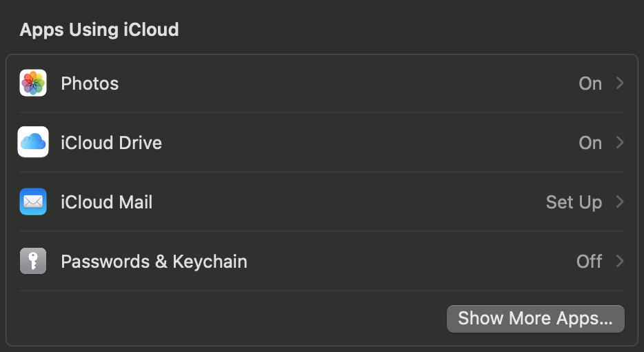Click the On status for Photos
Image resolution: width=644 pixels, height=352 pixels.
pos(590,84)
